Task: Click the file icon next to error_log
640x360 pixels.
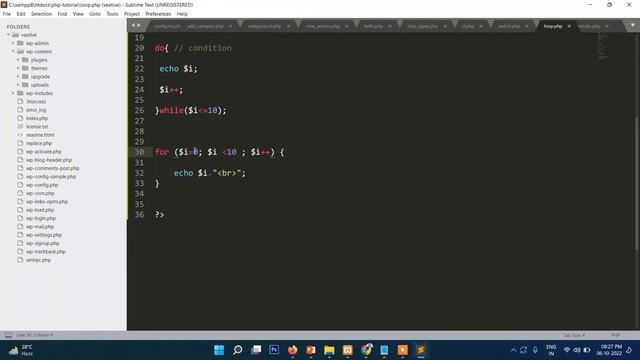Action: coord(20,110)
